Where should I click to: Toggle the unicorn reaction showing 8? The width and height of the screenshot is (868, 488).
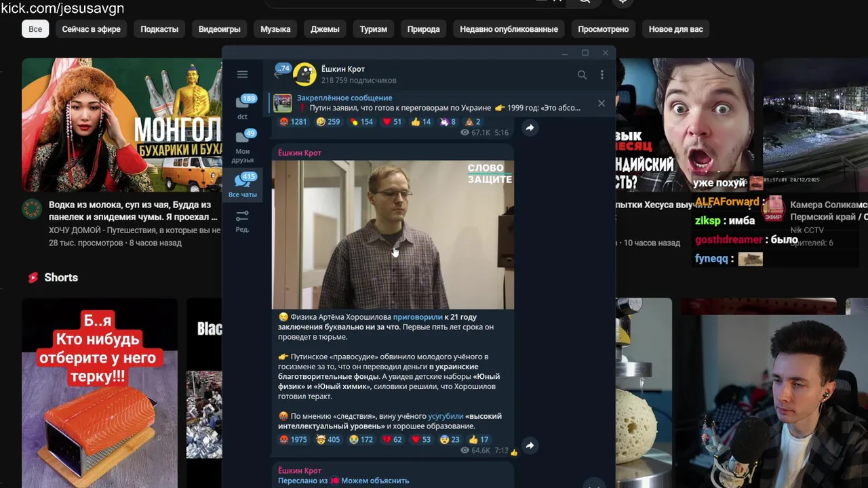tap(448, 122)
